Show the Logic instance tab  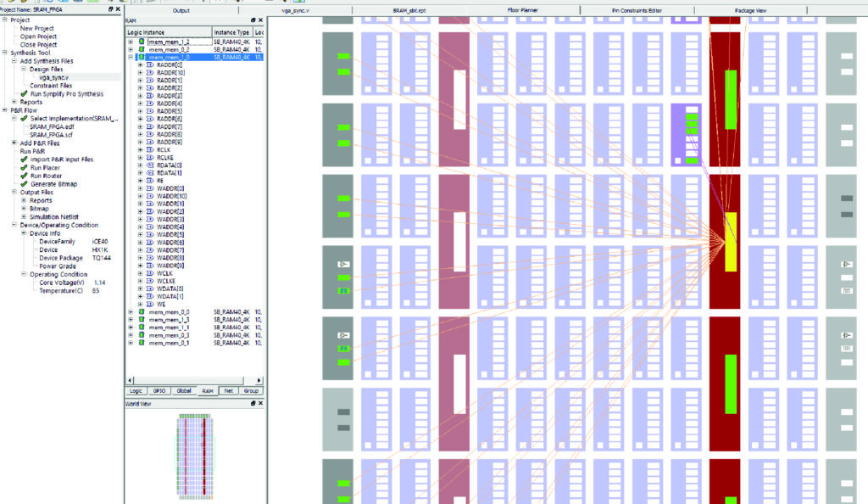point(136,391)
